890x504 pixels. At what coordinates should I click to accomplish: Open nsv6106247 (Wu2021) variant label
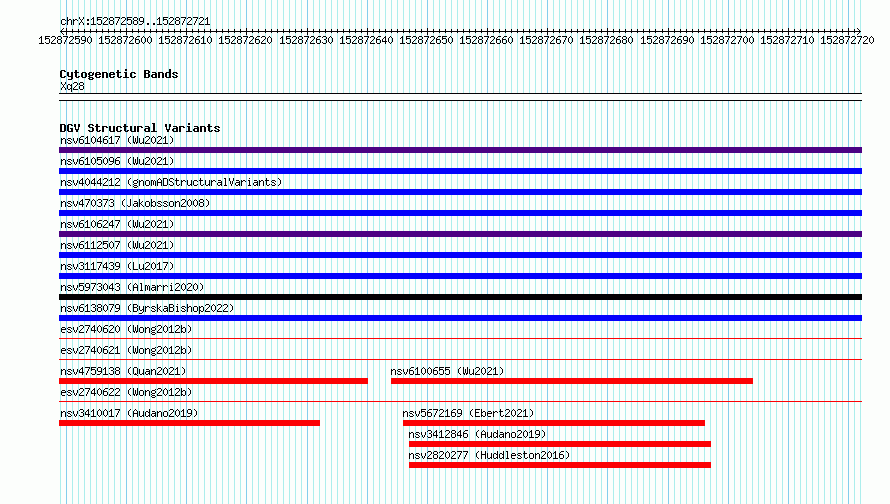point(117,224)
